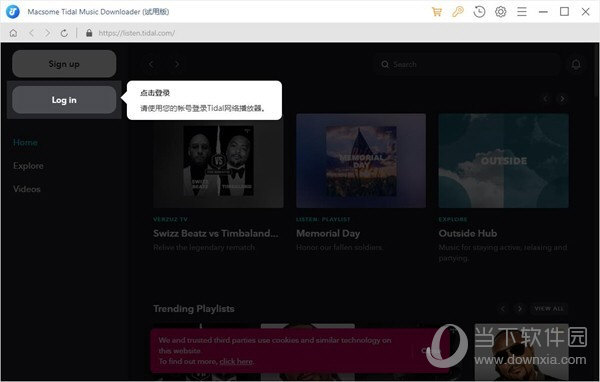Select Home in the sidebar
Image resolution: width=600 pixels, height=382 pixels.
point(25,142)
